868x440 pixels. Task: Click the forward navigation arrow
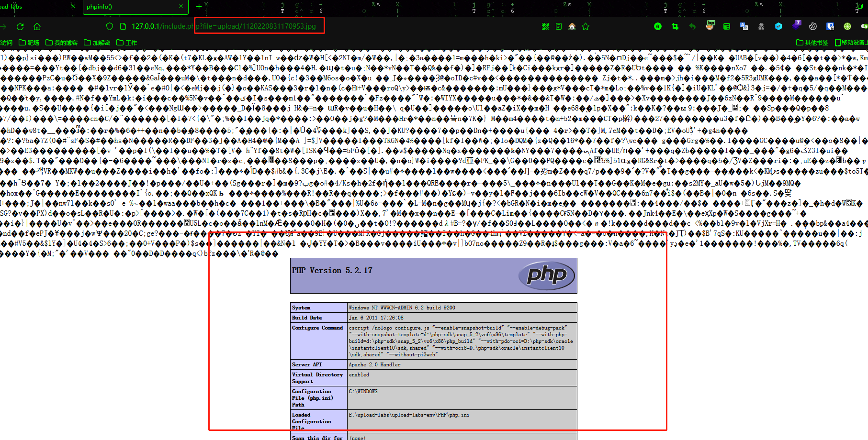click(3, 26)
